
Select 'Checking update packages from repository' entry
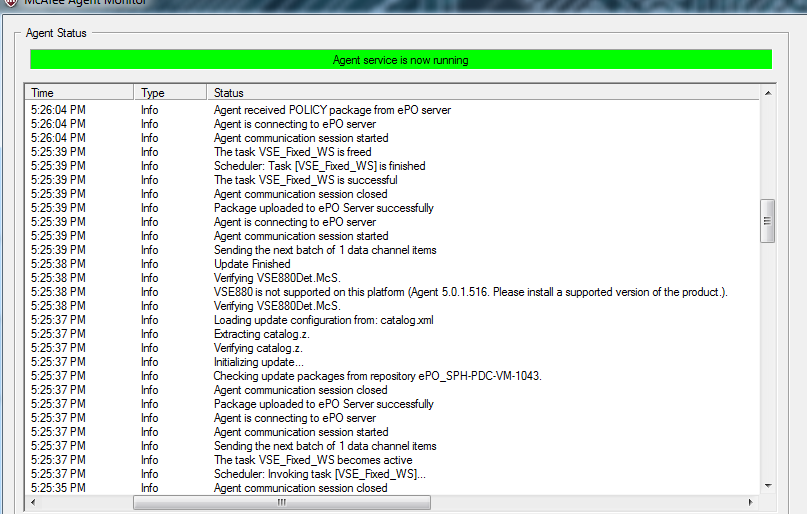(x=377, y=376)
